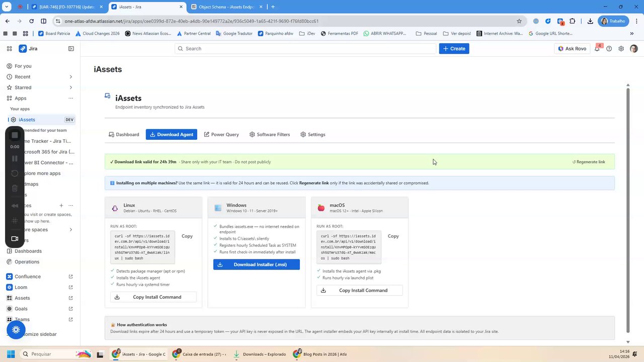This screenshot has width=644, height=362.
Task: Click the stop button on the recording widget
Action: (x=15, y=135)
